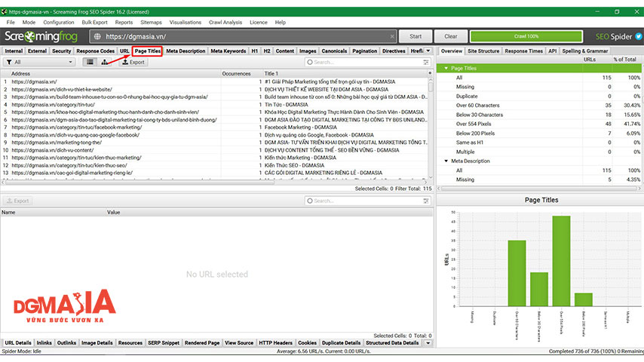Click the Twitter icon near SEO Spider
Screen dimensions: 644x362
pos(639,36)
